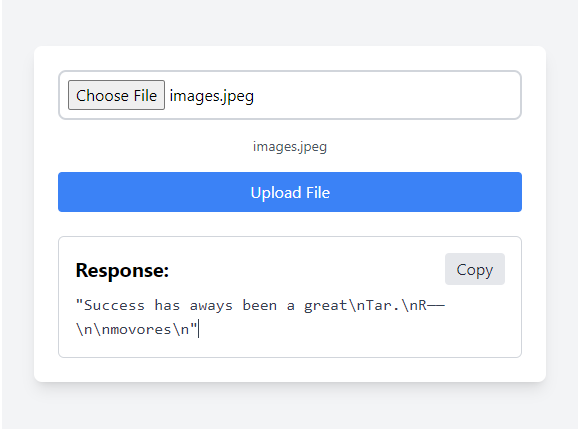Image resolution: width=587 pixels, height=429 pixels.
Task: Click the word "has" in the response text
Action: pyautogui.click(x=167, y=305)
